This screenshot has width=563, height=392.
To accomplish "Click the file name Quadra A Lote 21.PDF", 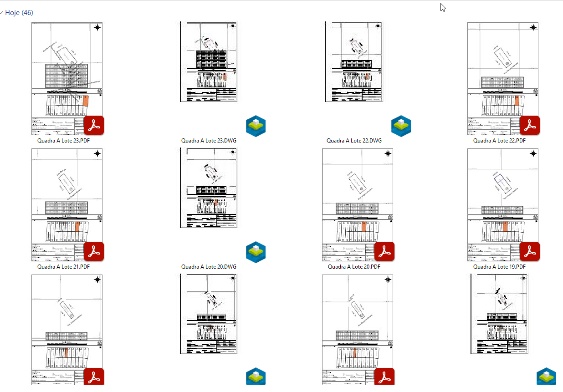I will click(63, 267).
